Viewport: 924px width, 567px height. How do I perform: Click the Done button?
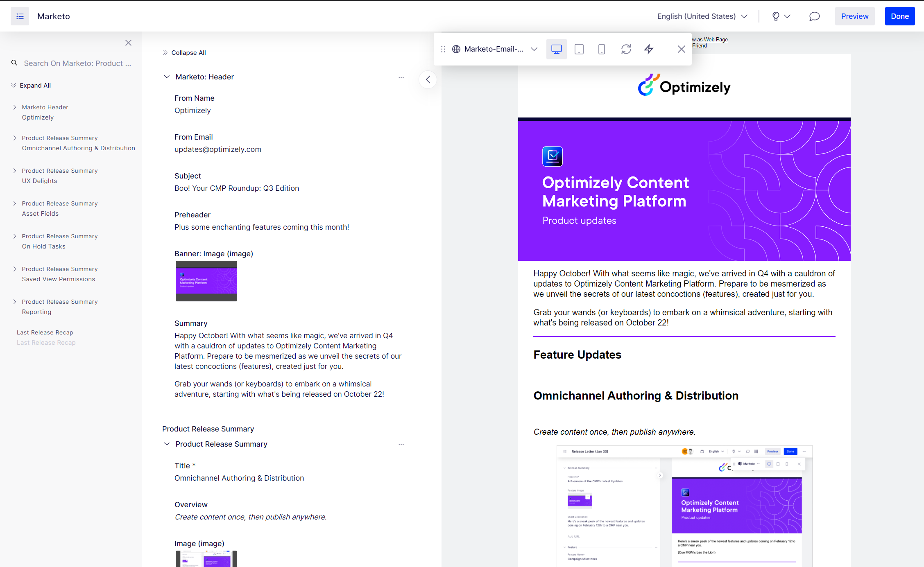click(x=899, y=16)
